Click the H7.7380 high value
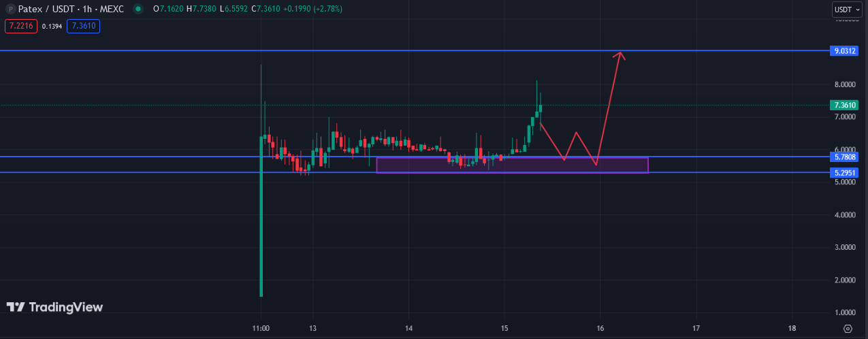 (x=199, y=9)
